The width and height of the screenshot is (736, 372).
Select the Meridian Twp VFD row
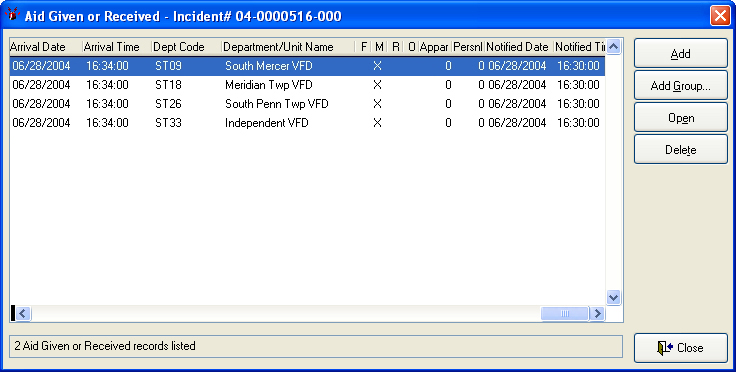[307, 85]
